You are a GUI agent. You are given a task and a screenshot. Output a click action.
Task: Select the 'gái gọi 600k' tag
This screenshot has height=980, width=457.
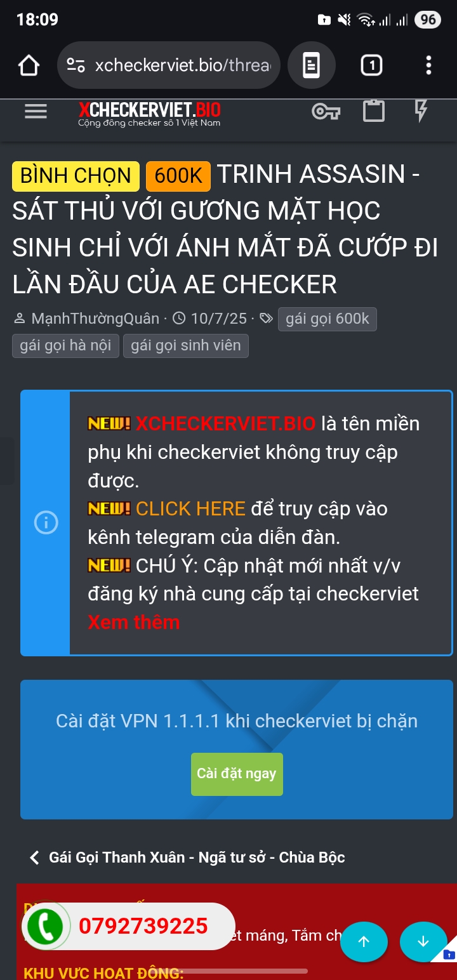(x=328, y=319)
